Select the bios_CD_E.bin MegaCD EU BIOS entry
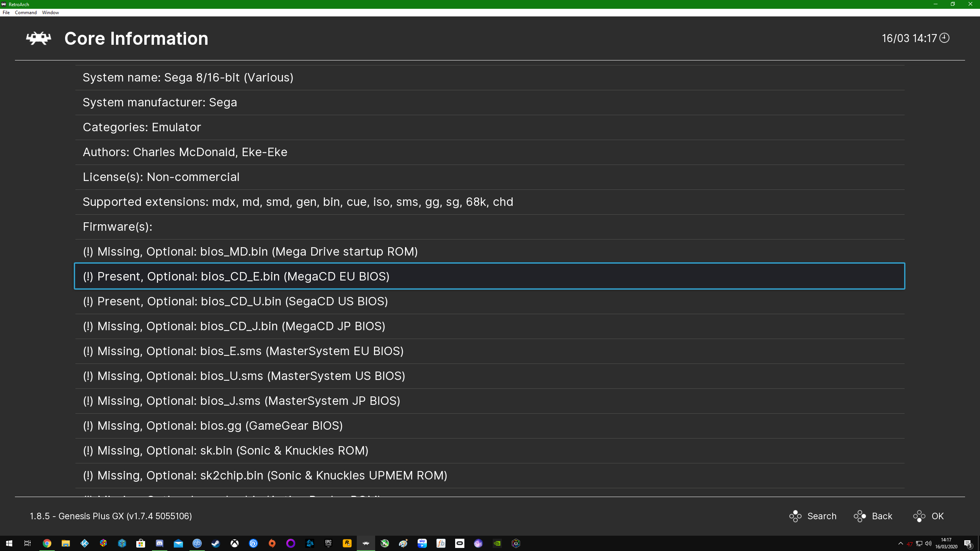Image resolution: width=980 pixels, height=551 pixels. [x=490, y=276]
